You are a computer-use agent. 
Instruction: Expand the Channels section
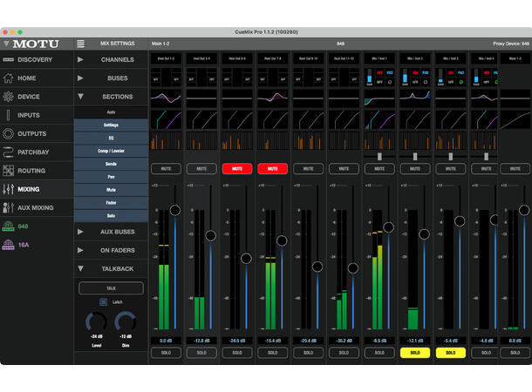(81, 60)
